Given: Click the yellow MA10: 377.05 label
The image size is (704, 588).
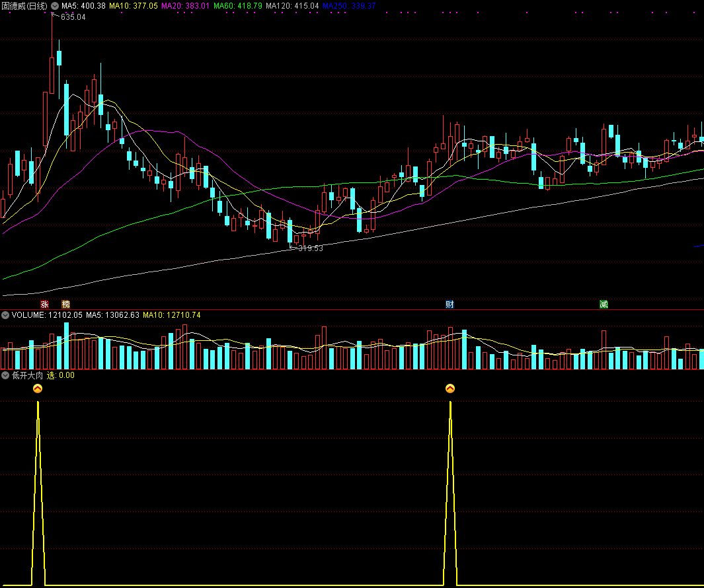Looking at the screenshot, I should pos(134,6).
